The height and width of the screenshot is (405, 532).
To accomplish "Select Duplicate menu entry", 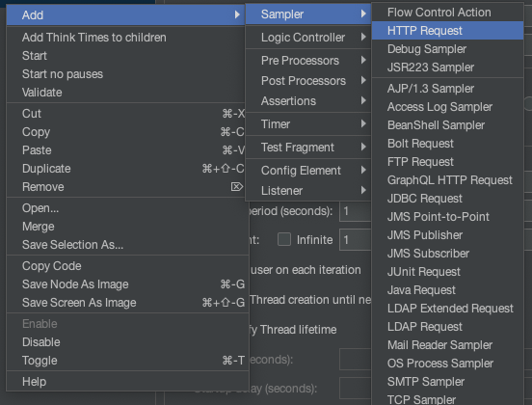I will pyautogui.click(x=125, y=169).
